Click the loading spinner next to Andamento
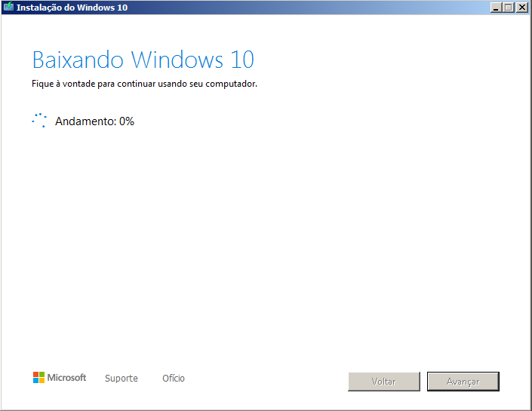The width and height of the screenshot is (532, 411). coord(39,121)
